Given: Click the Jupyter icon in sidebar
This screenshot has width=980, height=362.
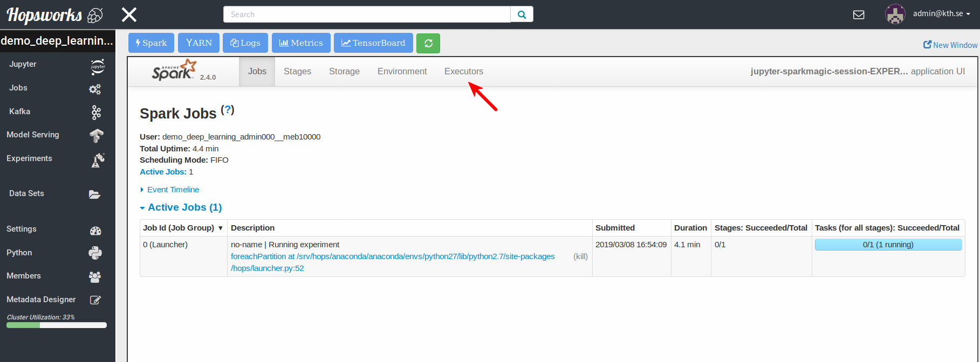Looking at the screenshot, I should (98, 67).
